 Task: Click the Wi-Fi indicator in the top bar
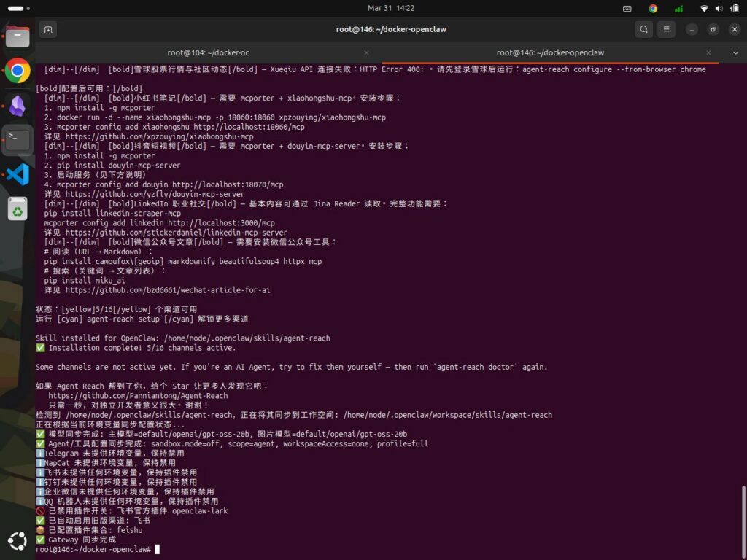(703, 9)
